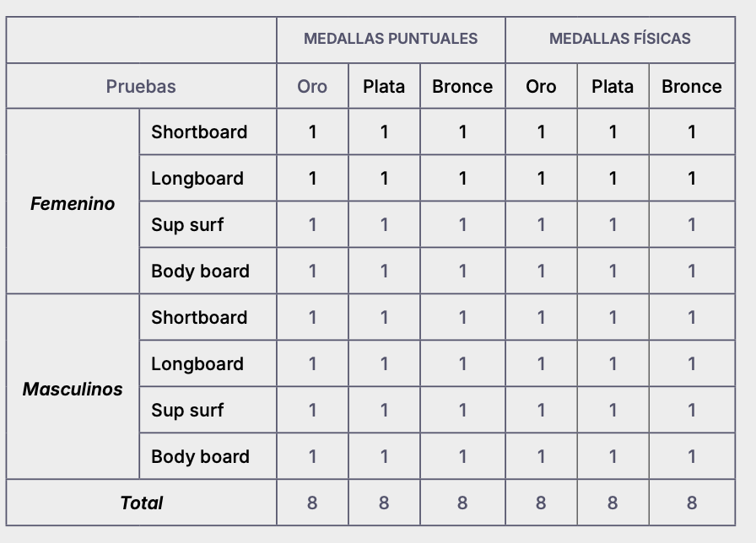Click the MEDALLAS PUNTUALES header cell
This screenshot has width=756, height=543.
[x=391, y=39]
